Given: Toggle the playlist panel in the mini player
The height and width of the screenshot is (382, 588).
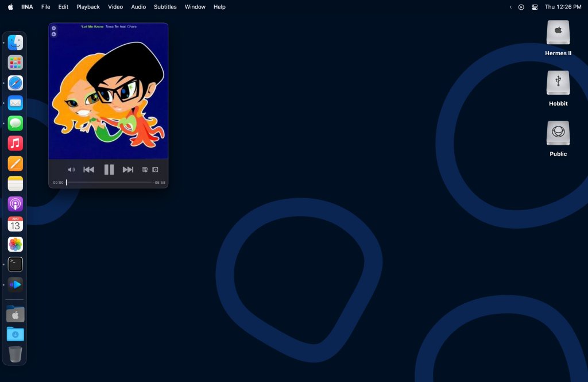Looking at the screenshot, I should click(145, 169).
